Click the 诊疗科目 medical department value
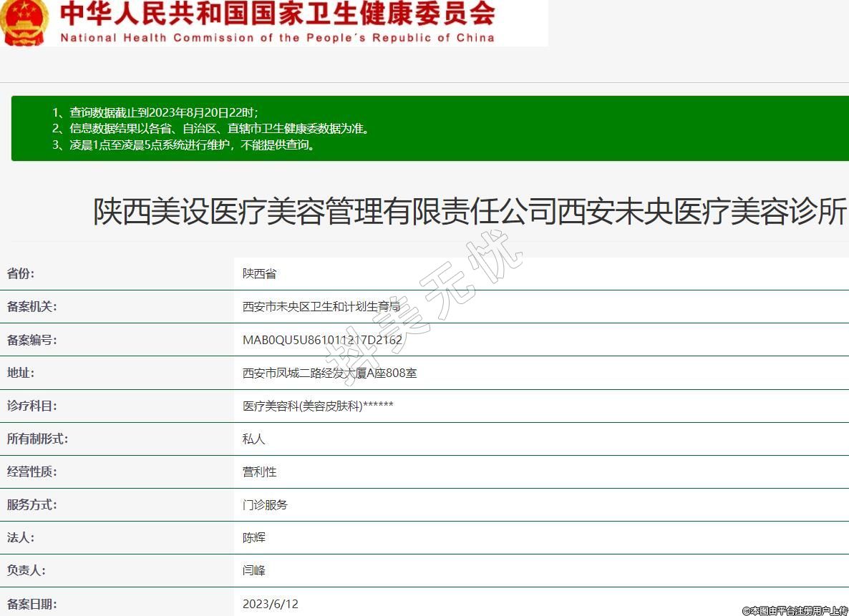 (x=318, y=406)
